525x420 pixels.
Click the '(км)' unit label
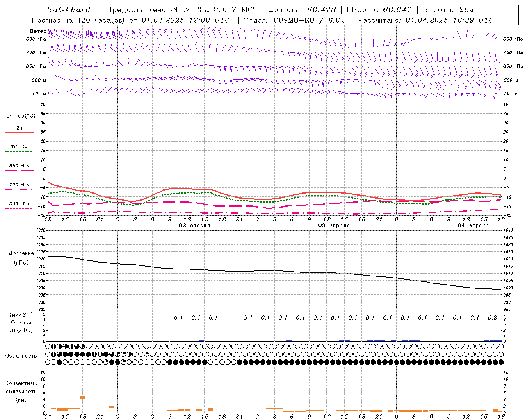[x=21, y=399]
